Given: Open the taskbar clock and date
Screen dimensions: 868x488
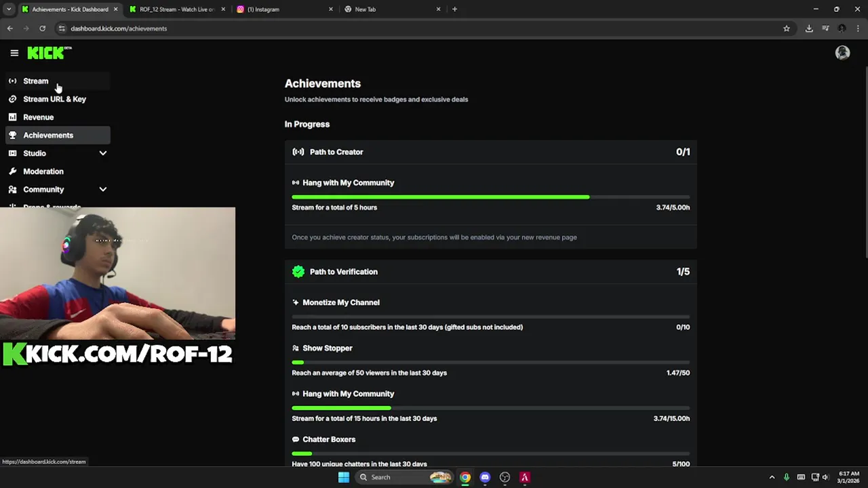Looking at the screenshot, I should coord(849,477).
